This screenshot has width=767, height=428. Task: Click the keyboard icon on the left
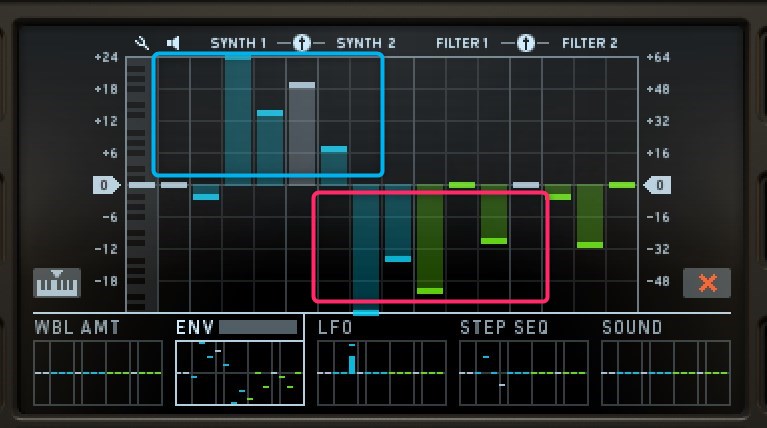pos(56,282)
